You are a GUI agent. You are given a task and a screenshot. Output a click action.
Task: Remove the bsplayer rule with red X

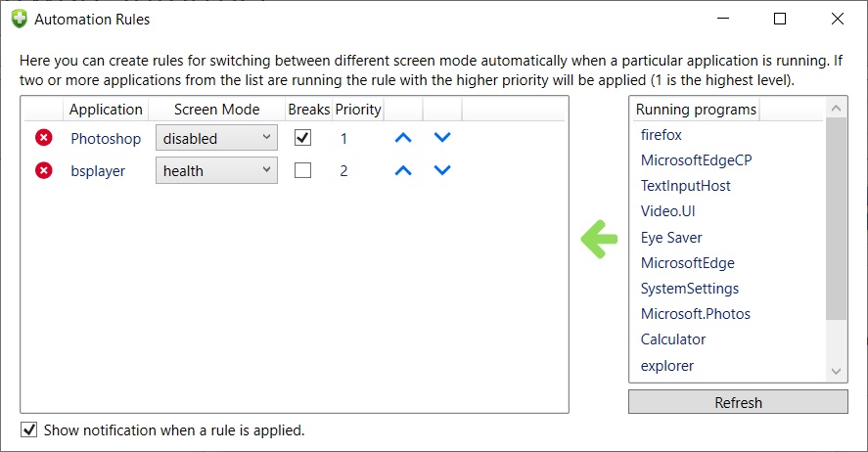(44, 170)
